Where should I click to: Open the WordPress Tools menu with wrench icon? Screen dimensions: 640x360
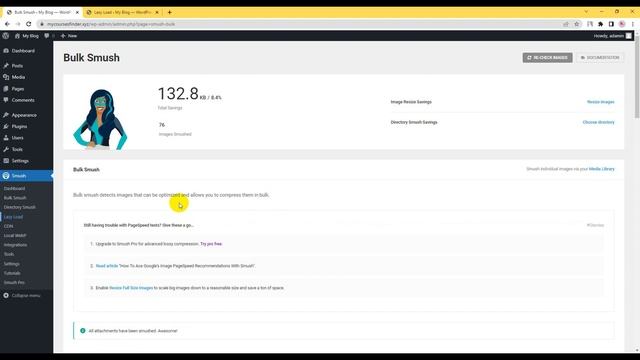17,149
